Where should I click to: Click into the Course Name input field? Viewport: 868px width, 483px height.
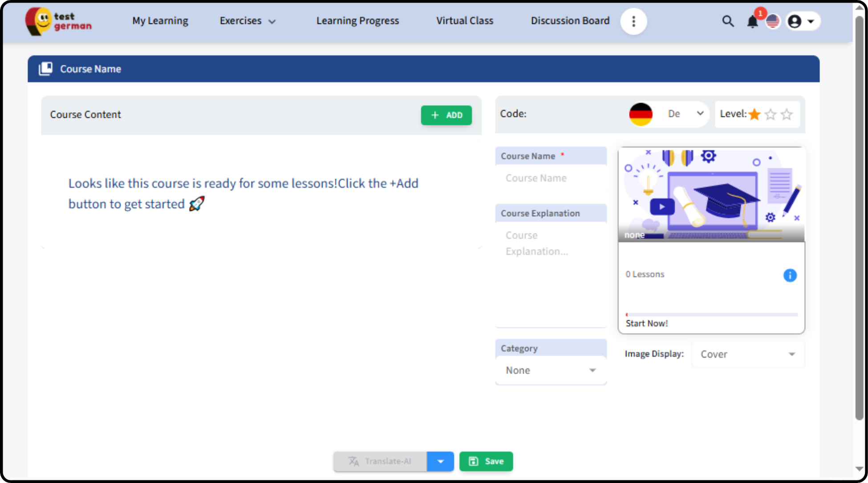550,178
